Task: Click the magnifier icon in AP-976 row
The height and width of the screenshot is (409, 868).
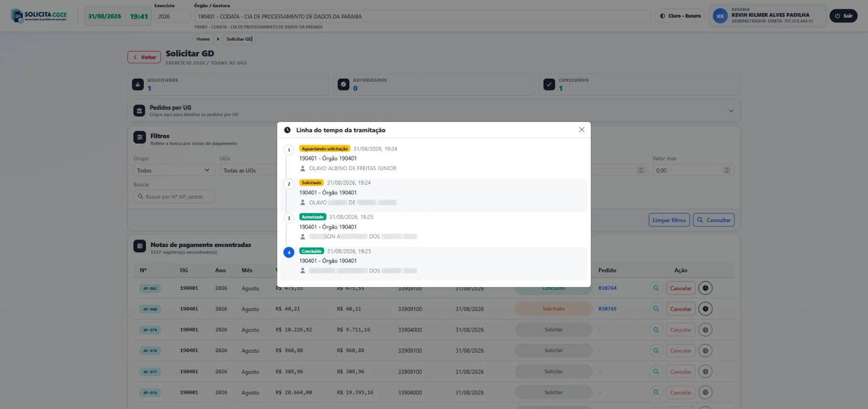Action: (x=656, y=393)
